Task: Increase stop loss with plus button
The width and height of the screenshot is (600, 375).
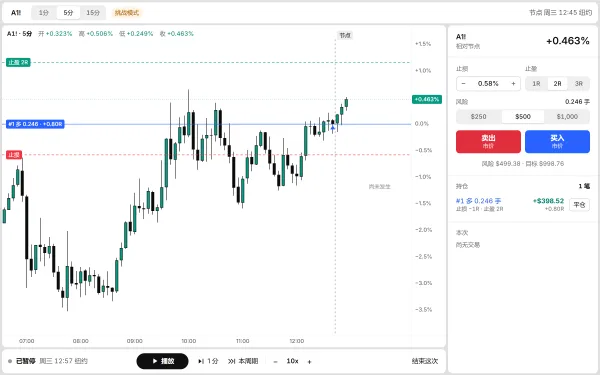Action: pos(514,83)
